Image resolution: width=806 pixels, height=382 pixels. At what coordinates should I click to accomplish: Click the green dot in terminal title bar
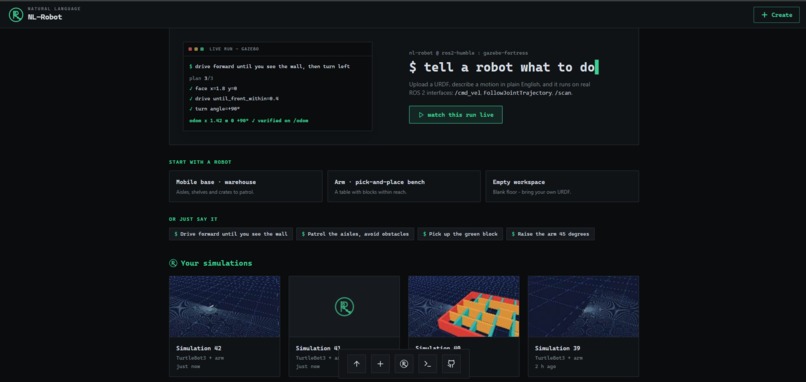pos(202,49)
